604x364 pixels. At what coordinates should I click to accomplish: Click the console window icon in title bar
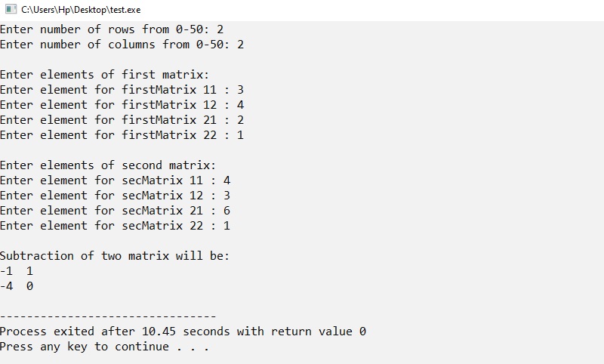(x=11, y=9)
